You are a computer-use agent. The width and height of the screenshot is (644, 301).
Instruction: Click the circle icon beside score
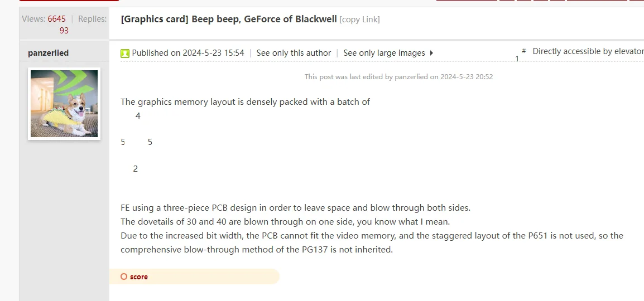click(x=124, y=276)
